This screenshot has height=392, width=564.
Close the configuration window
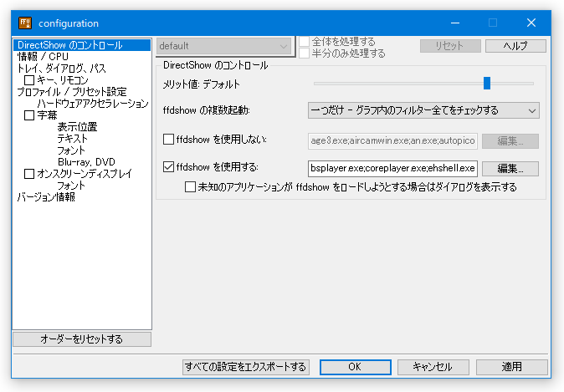coord(531,23)
